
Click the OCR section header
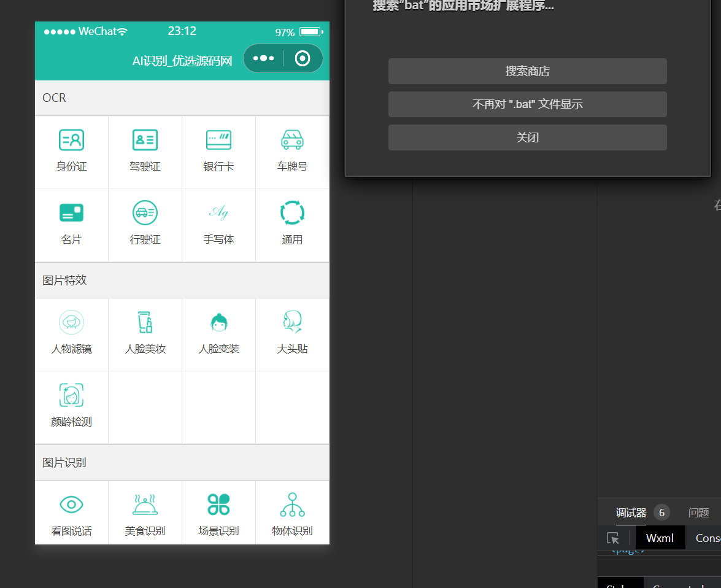tap(182, 98)
